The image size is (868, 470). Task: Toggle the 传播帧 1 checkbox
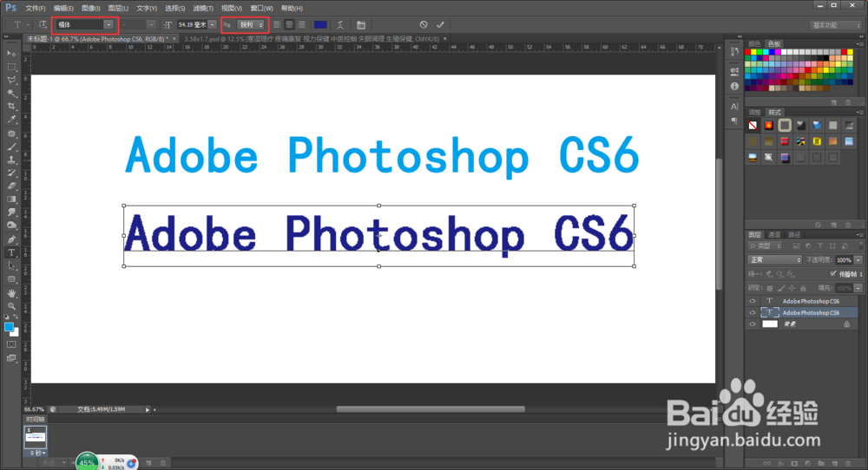tap(833, 274)
